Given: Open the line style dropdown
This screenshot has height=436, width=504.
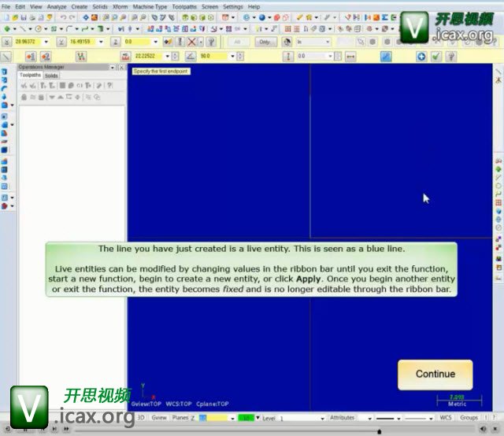Looking at the screenshot, I should pos(398,419).
